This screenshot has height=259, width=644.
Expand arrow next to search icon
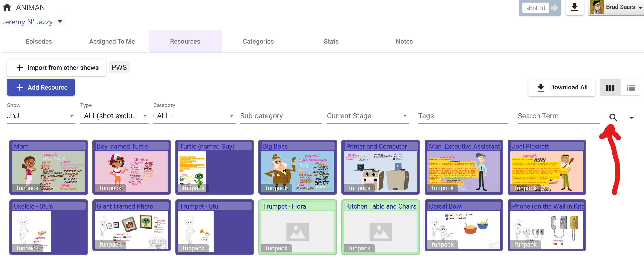[632, 118]
